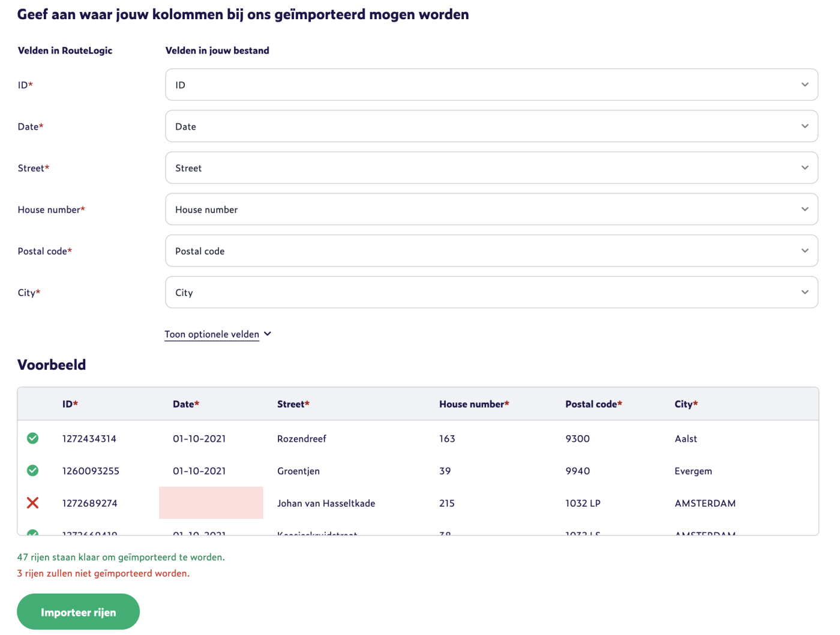The width and height of the screenshot is (840, 635).
Task: Open the Date field mapping dropdown
Action: (491, 126)
